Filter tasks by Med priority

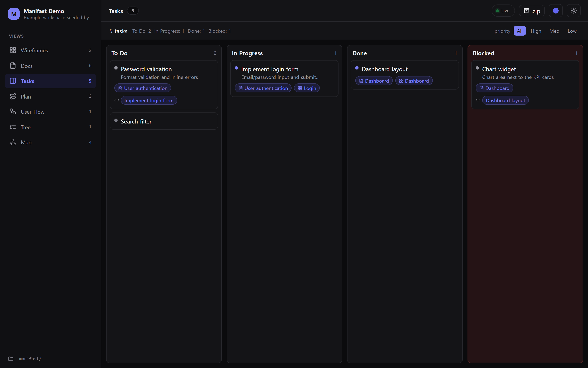pyautogui.click(x=554, y=31)
